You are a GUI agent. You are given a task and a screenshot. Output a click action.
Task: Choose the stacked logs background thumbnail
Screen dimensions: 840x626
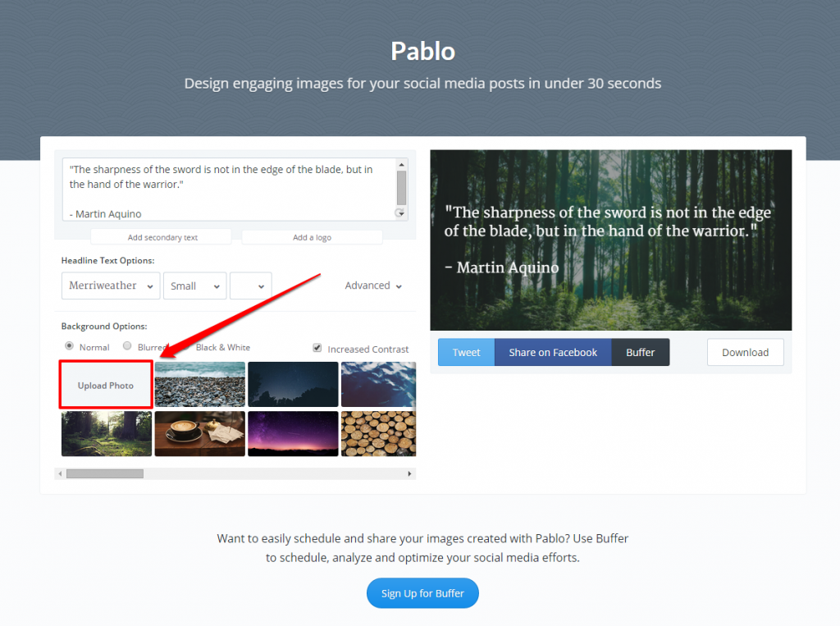[378, 433]
